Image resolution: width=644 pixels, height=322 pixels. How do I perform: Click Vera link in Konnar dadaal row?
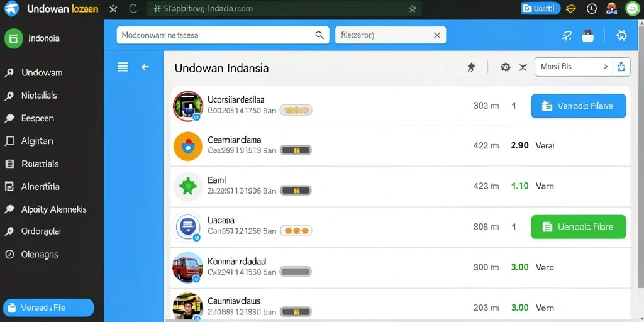pos(545,267)
